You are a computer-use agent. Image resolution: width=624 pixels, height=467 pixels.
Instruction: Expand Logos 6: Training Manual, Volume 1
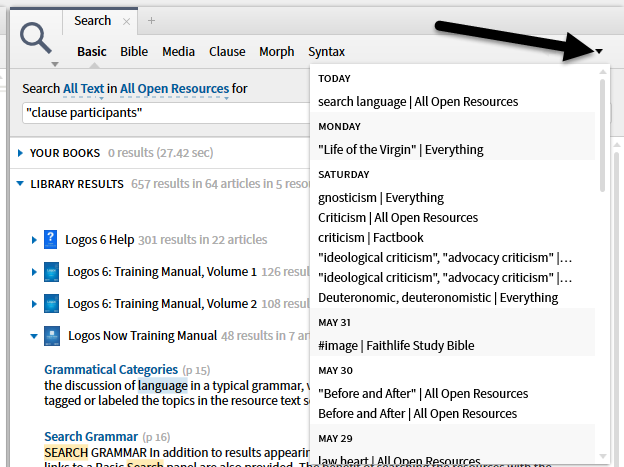34,272
